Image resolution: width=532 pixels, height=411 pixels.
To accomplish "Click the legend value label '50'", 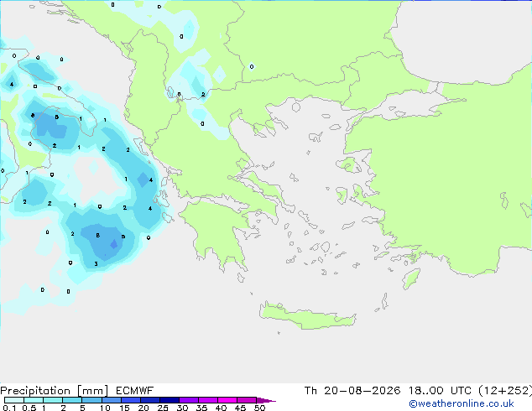I will coord(259,408).
